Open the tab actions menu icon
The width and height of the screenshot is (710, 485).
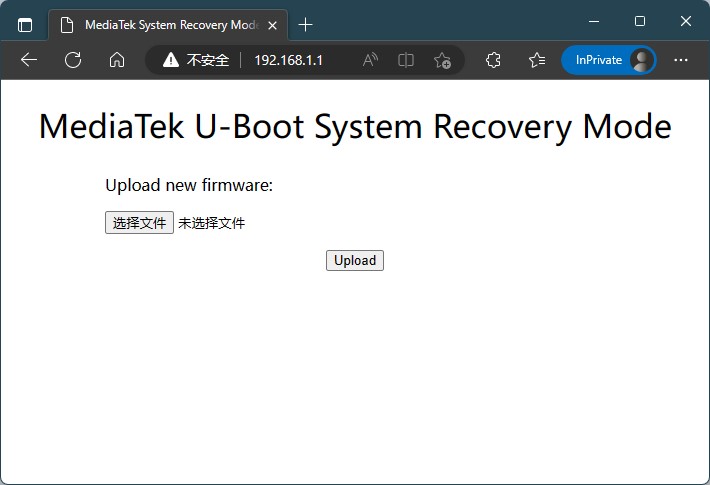tap(25, 25)
